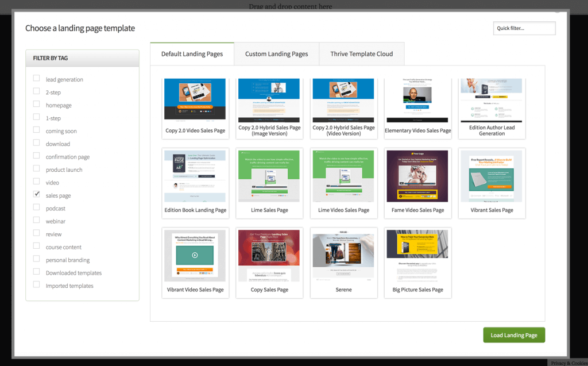Choose the Lime Video Sales Page template
588x366 pixels.
point(343,183)
